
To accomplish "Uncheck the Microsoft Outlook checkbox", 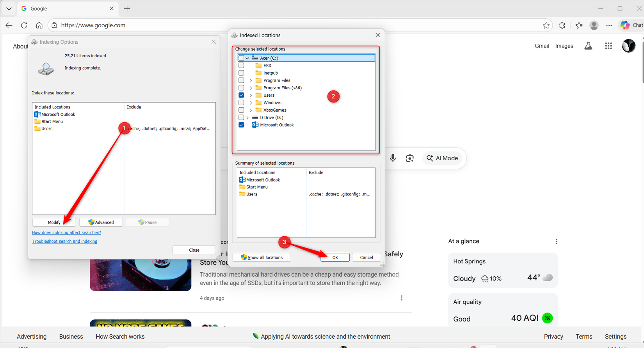I will (x=241, y=125).
